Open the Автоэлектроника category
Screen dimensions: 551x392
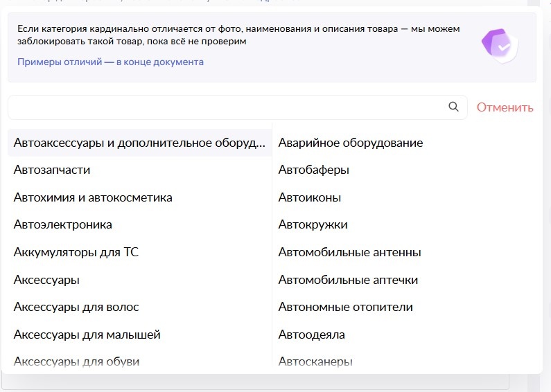[62, 224]
